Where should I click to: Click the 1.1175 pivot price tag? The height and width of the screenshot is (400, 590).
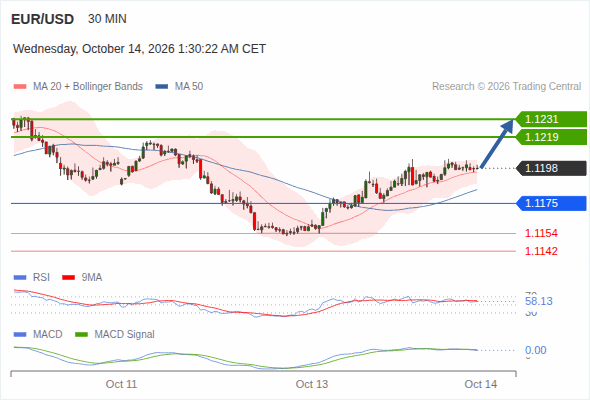click(x=552, y=204)
